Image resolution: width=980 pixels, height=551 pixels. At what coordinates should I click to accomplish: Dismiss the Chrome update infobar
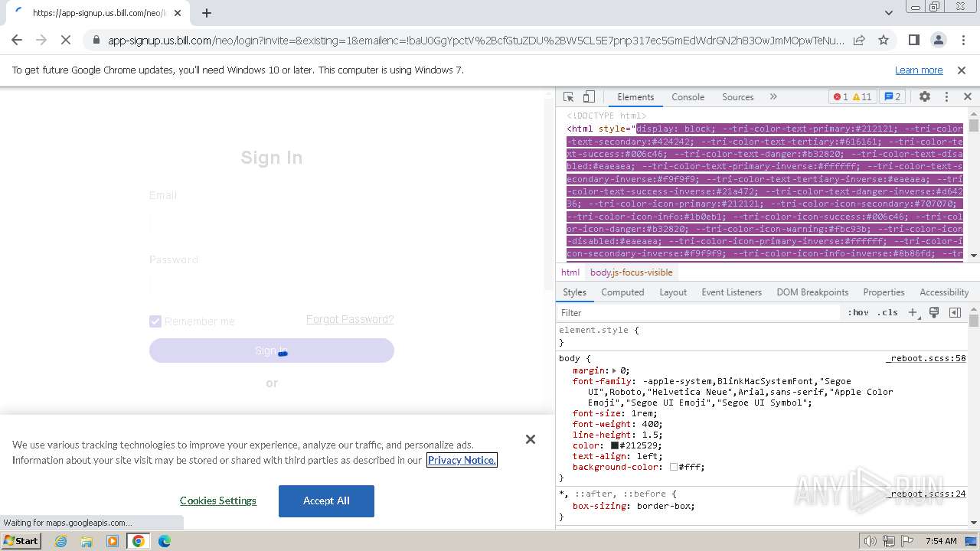[962, 70]
